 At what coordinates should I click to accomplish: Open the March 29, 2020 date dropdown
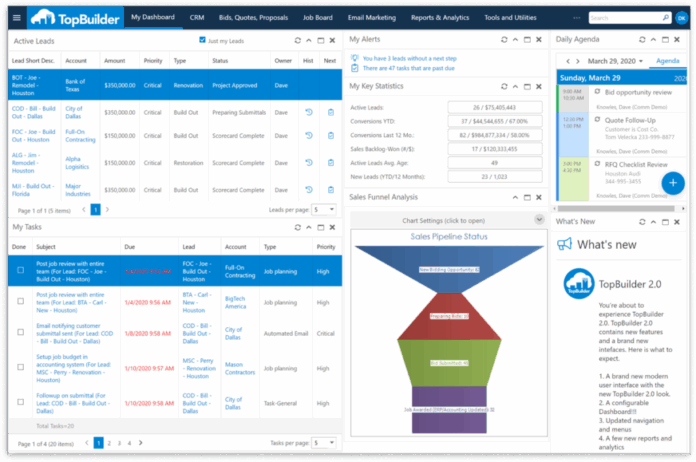pyautogui.click(x=615, y=61)
